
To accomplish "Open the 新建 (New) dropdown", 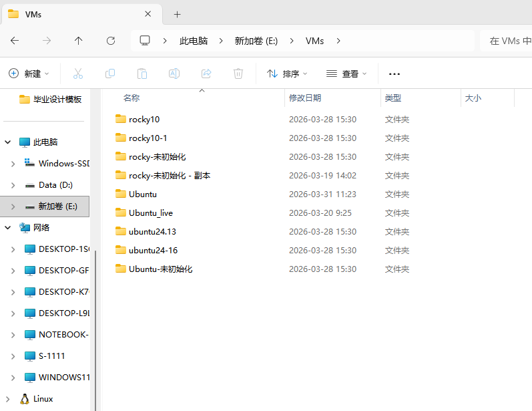I will pyautogui.click(x=29, y=74).
